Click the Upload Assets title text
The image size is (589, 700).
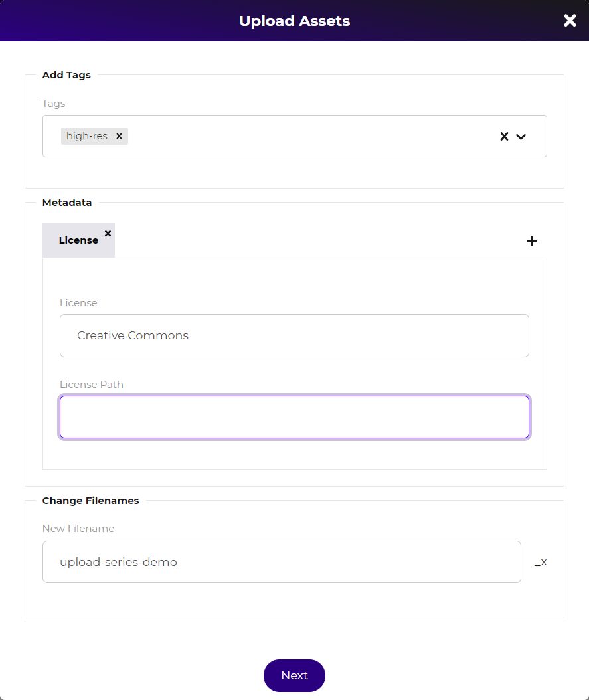(295, 21)
